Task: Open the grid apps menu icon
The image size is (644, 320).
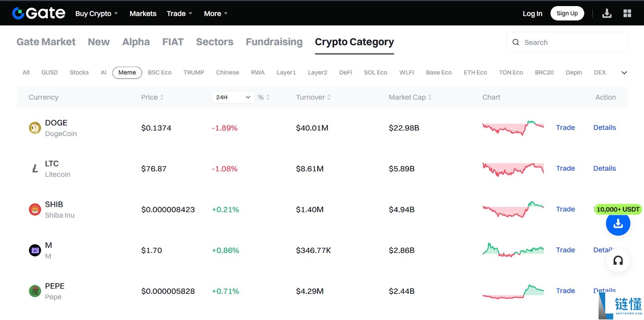Action: pyautogui.click(x=627, y=13)
